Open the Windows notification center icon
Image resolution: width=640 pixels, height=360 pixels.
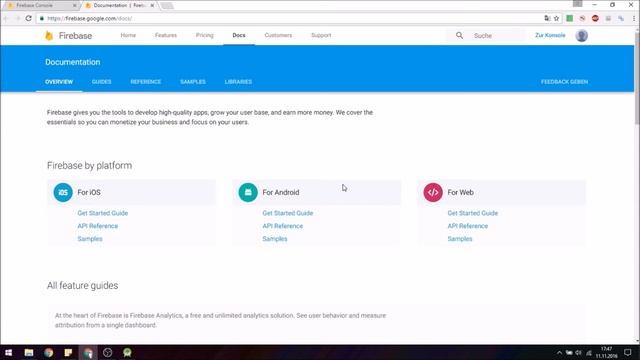click(628, 352)
